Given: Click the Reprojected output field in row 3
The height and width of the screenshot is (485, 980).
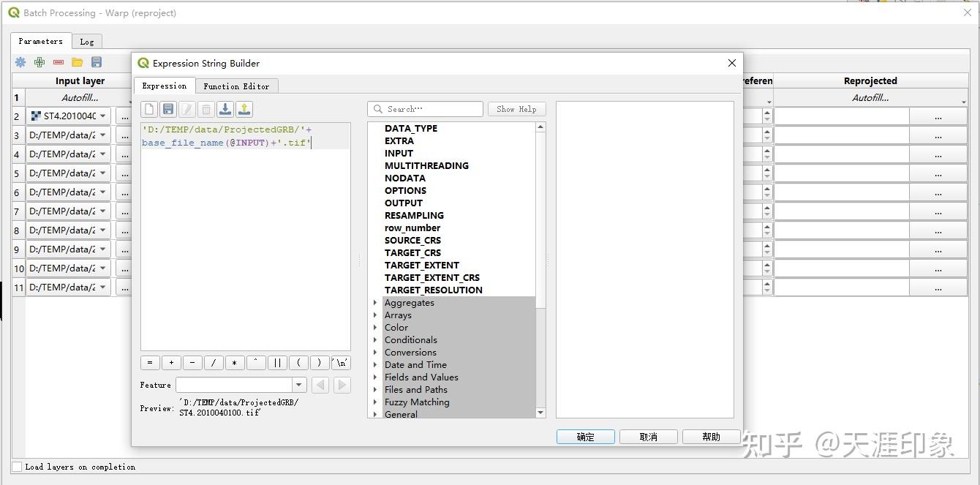Looking at the screenshot, I should (842, 135).
